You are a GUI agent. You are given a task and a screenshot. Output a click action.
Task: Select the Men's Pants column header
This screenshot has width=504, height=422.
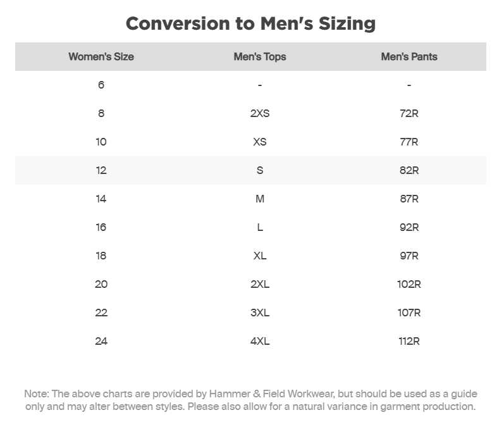(x=409, y=56)
